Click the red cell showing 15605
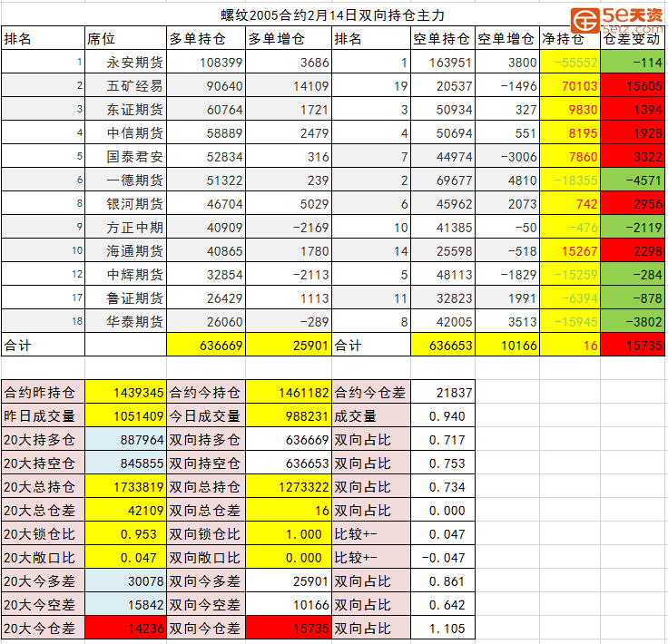This screenshot has width=668, height=644. 633,86
